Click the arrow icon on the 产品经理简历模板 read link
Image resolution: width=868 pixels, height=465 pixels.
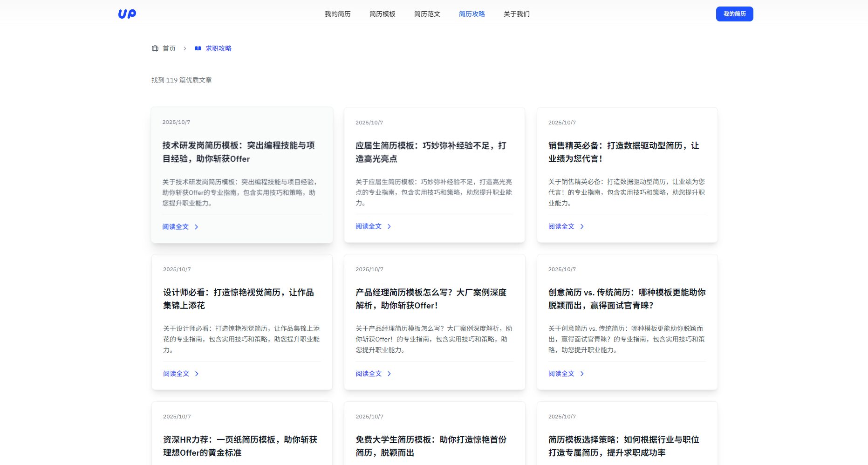click(390, 373)
